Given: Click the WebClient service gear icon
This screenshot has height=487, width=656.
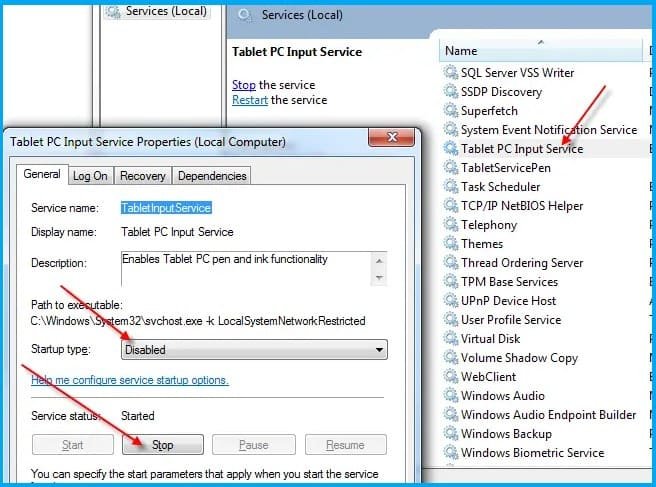Looking at the screenshot, I should [x=451, y=376].
